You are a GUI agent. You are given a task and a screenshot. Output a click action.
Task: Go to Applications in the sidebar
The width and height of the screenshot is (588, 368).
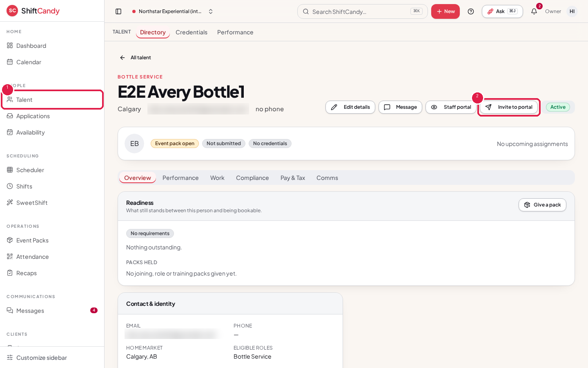pyautogui.click(x=52, y=116)
